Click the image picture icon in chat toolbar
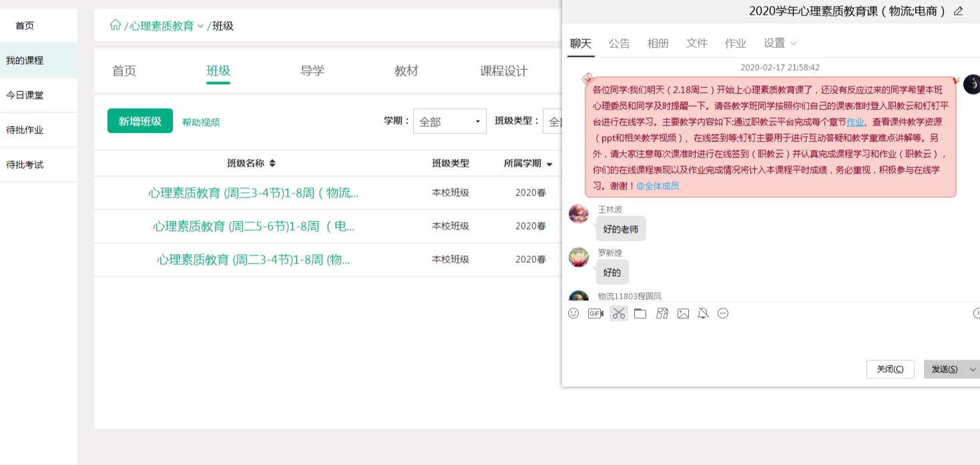 point(683,314)
